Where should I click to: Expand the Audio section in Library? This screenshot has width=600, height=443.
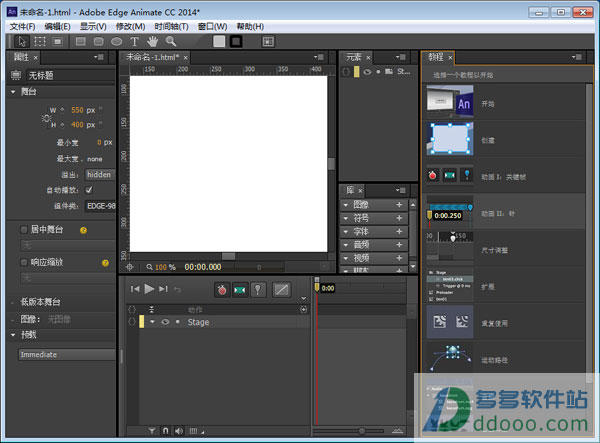pyautogui.click(x=346, y=245)
